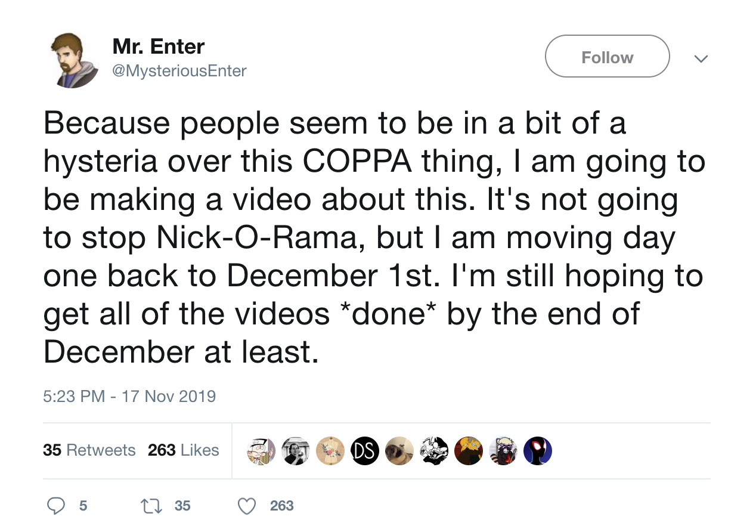This screenshot has height=532, width=756.
Task: Click the floral dress form avatar
Action: pyautogui.click(x=330, y=451)
